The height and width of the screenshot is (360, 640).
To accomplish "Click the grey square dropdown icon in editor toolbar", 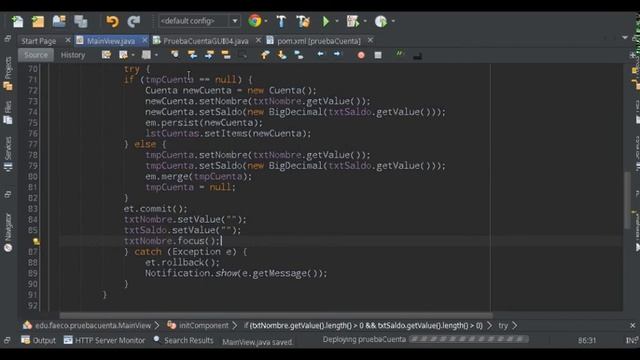I will point(146,55).
